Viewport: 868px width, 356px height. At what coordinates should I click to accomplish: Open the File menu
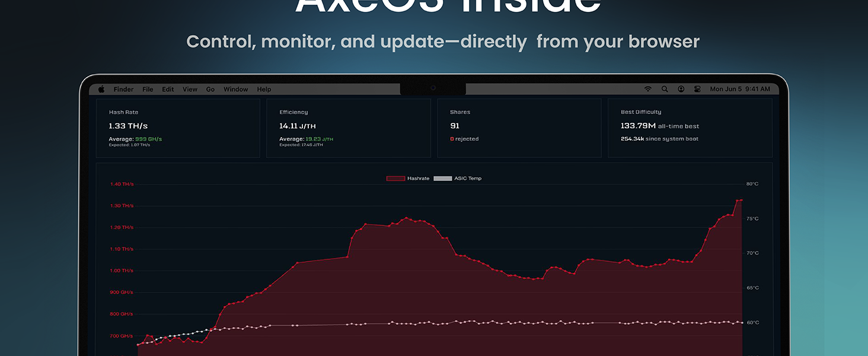click(148, 90)
